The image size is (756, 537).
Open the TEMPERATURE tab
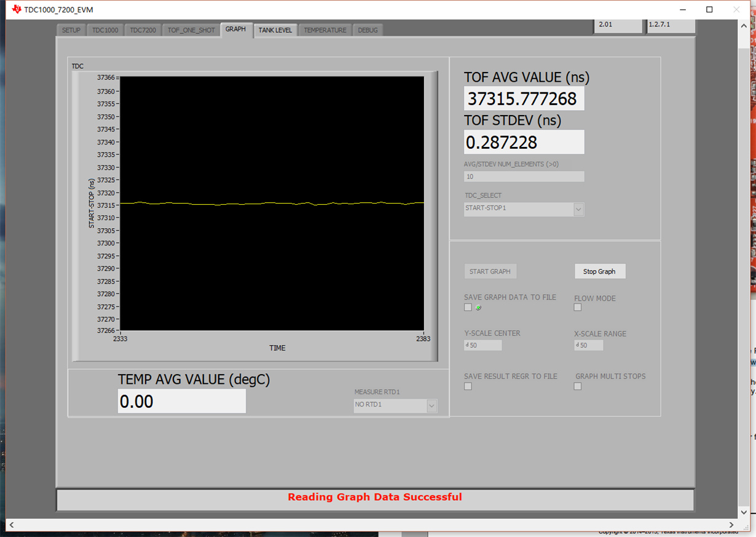[x=325, y=30]
